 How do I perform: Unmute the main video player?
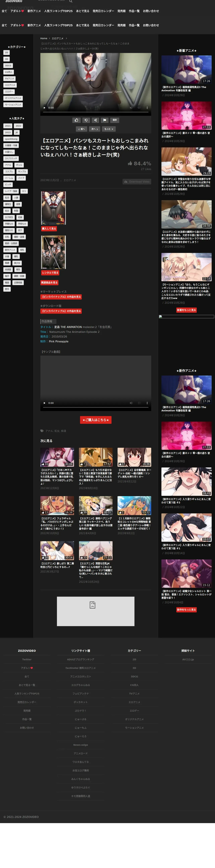[x=131, y=108]
